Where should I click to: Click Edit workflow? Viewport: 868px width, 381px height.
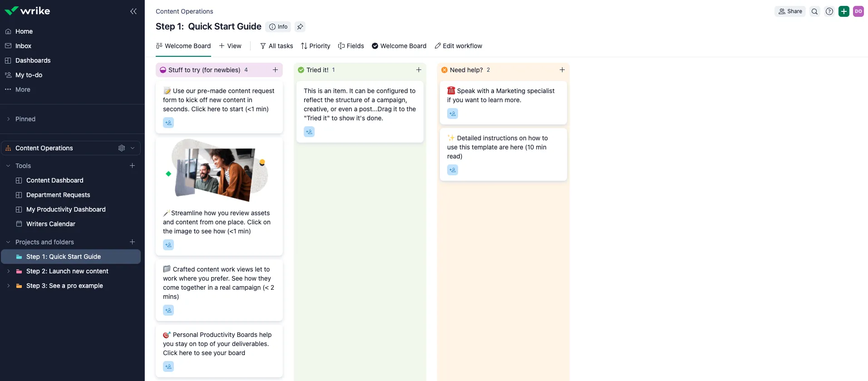[x=459, y=46]
